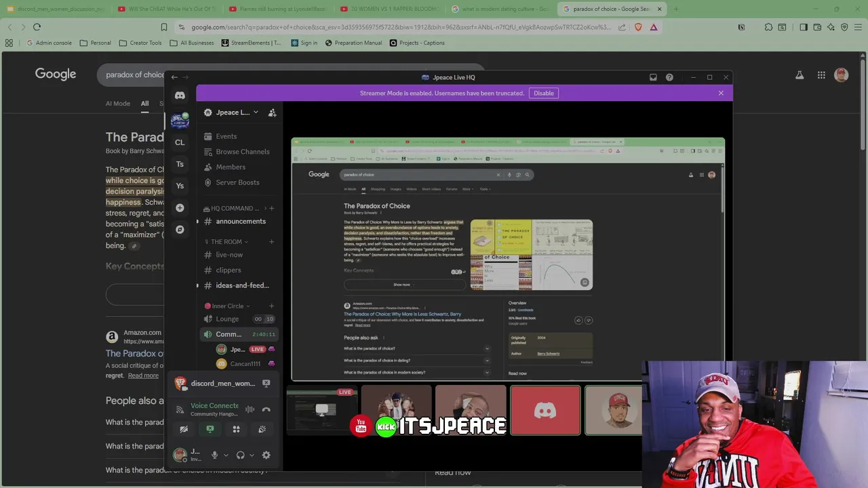The height and width of the screenshot is (488, 868).
Task: Open Preparation Manual bookmark
Action: tap(353, 43)
